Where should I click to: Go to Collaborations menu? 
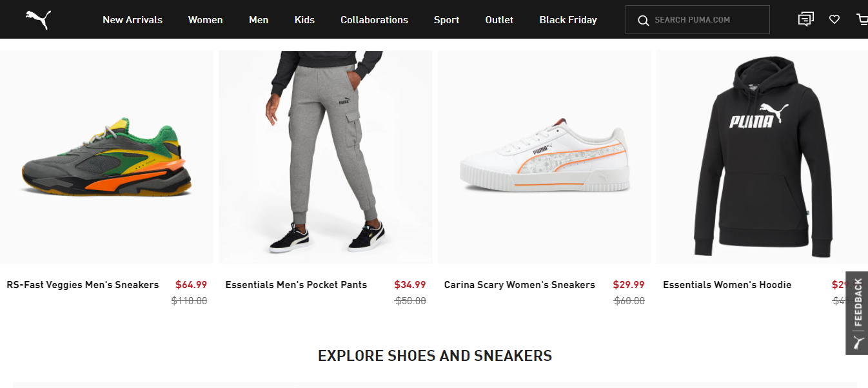coord(374,20)
